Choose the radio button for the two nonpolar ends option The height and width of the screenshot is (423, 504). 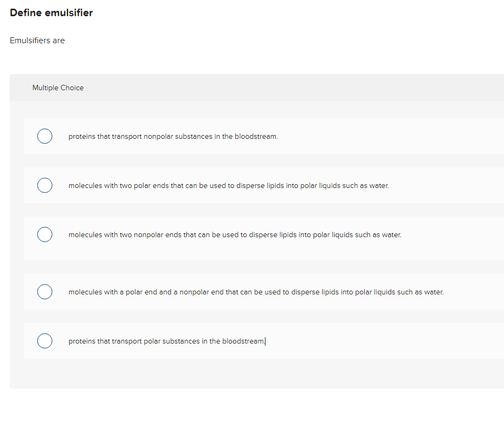pos(45,234)
